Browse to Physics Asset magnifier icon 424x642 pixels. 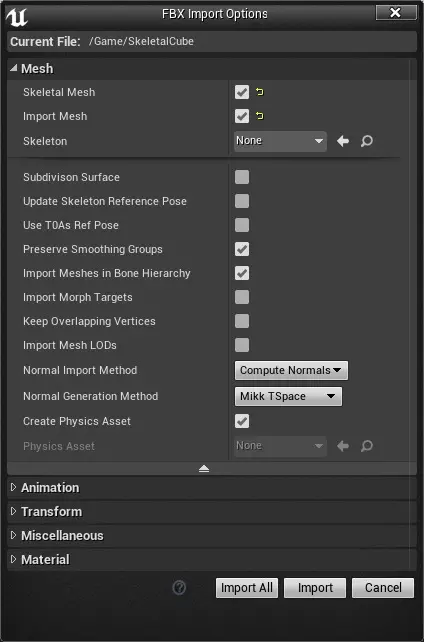point(367,446)
